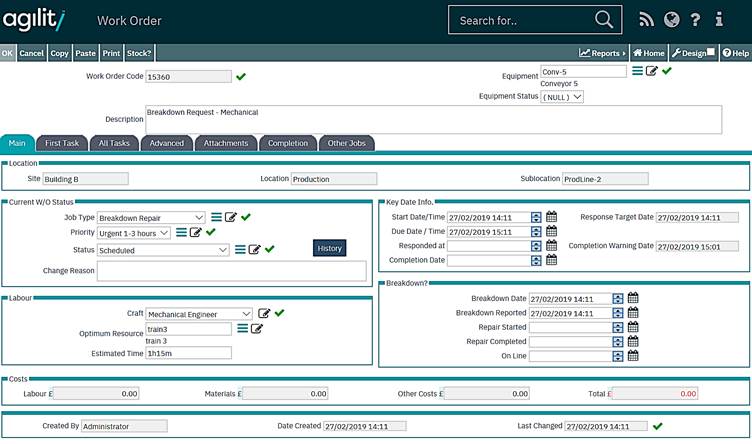The width and height of the screenshot is (752, 444).
Task: Click Start Date/Time spinner arrows
Action: 536,217
